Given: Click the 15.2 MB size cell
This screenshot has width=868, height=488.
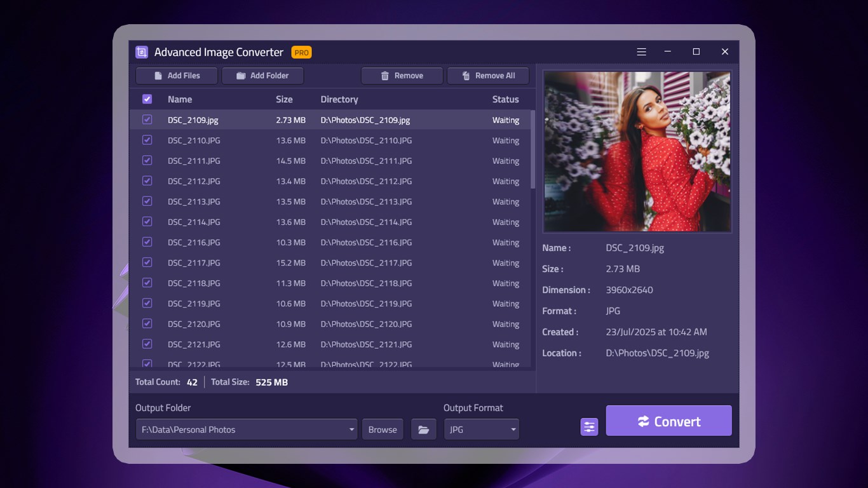Looking at the screenshot, I should [x=290, y=262].
